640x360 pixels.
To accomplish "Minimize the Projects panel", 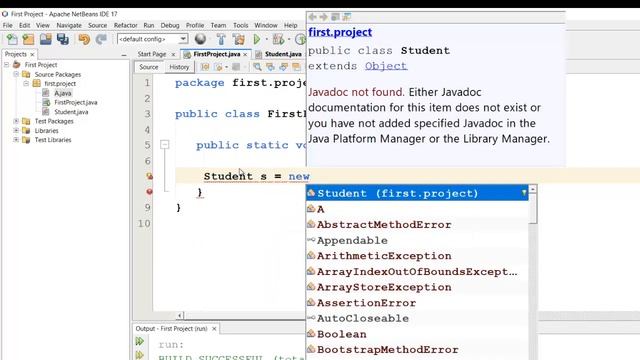I will coord(124,55).
